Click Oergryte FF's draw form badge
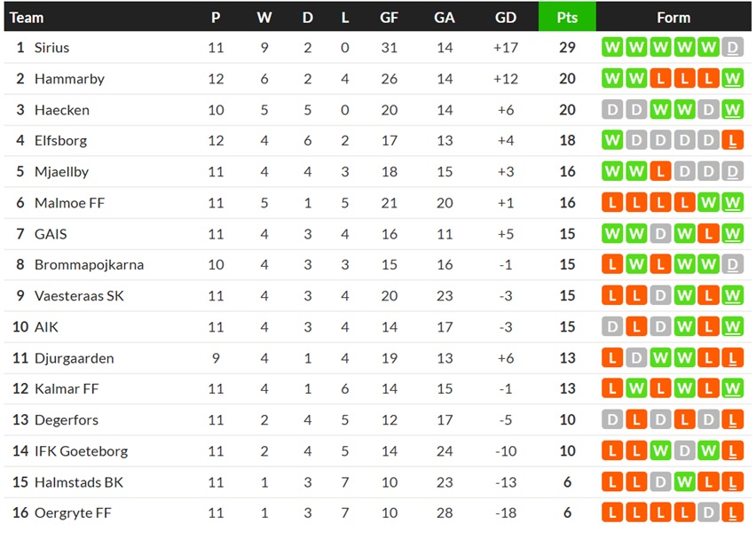Screen dimensions: 756x539 click(708, 512)
